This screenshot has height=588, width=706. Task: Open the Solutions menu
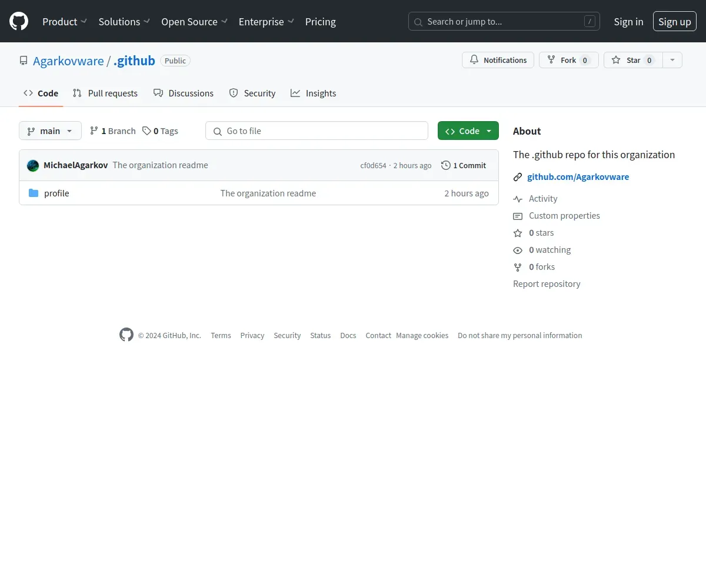124,22
